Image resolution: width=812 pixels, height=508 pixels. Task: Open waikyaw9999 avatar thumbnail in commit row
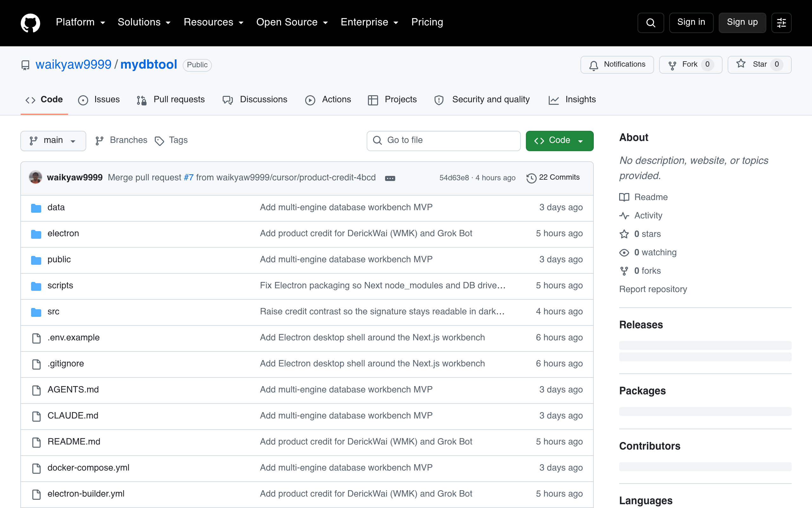(x=36, y=177)
